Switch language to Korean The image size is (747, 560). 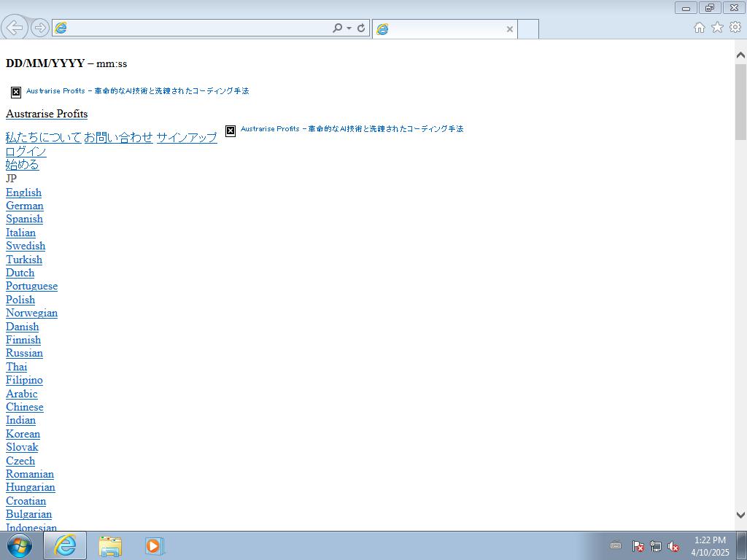coord(23,434)
